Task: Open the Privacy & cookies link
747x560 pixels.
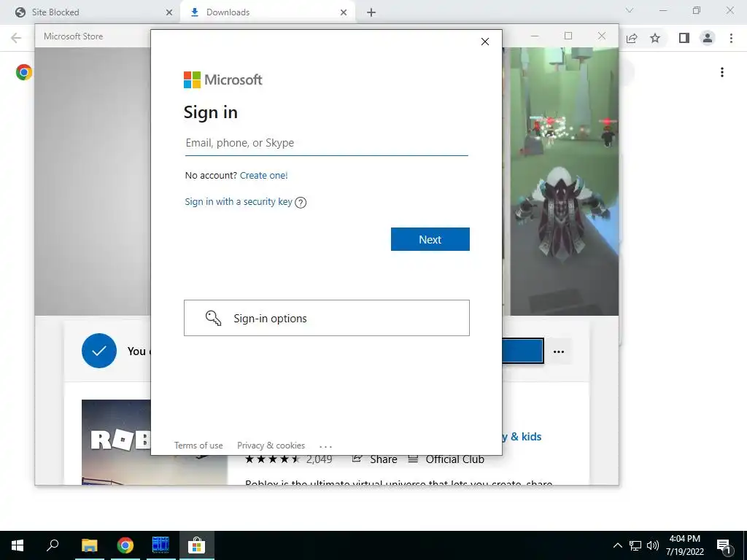Action: [x=271, y=446]
